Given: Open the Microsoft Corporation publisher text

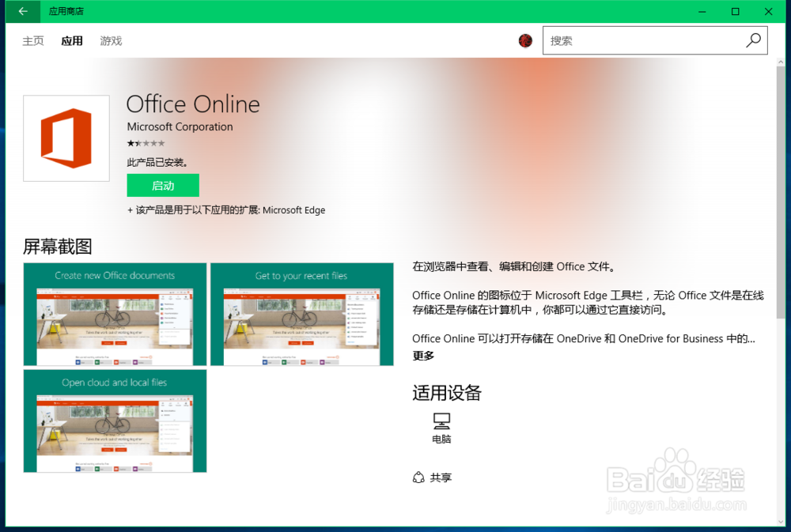Looking at the screenshot, I should point(180,126).
